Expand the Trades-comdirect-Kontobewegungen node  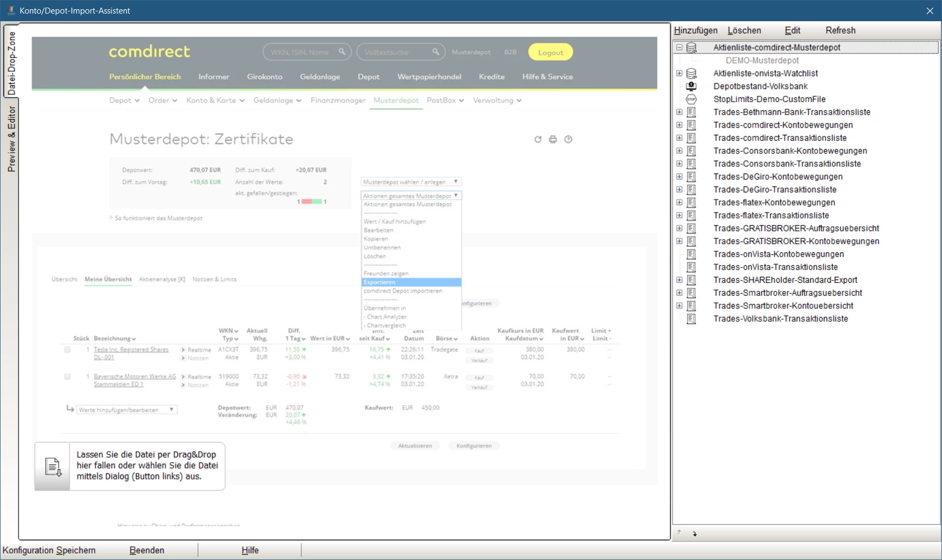pyautogui.click(x=679, y=125)
